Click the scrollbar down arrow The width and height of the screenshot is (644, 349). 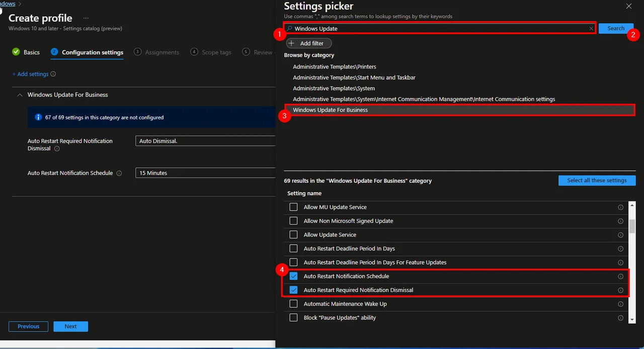pos(632,319)
